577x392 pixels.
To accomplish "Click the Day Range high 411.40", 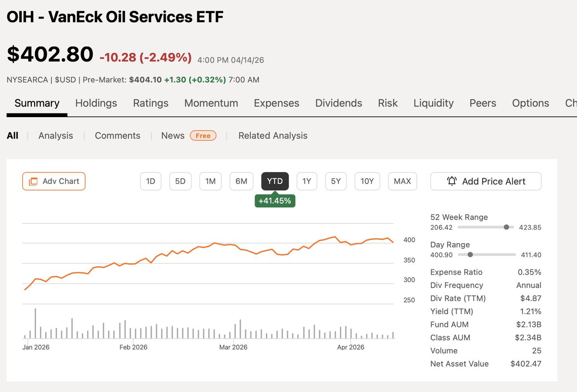I will 530,255.
